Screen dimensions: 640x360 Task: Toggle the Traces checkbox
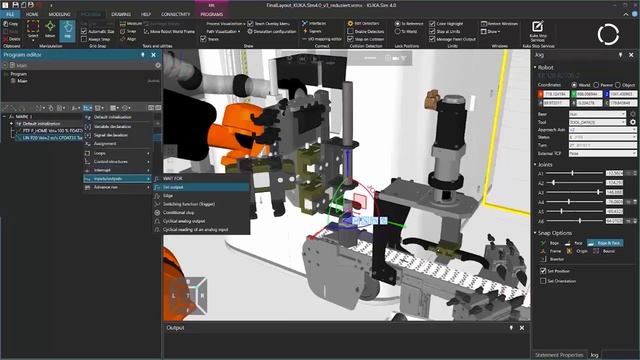(x=203, y=39)
